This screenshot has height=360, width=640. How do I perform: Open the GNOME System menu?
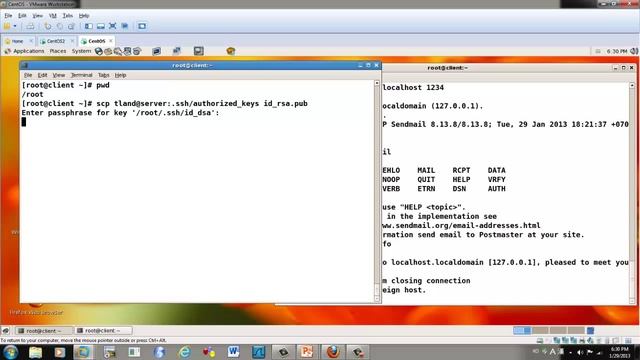(81, 51)
